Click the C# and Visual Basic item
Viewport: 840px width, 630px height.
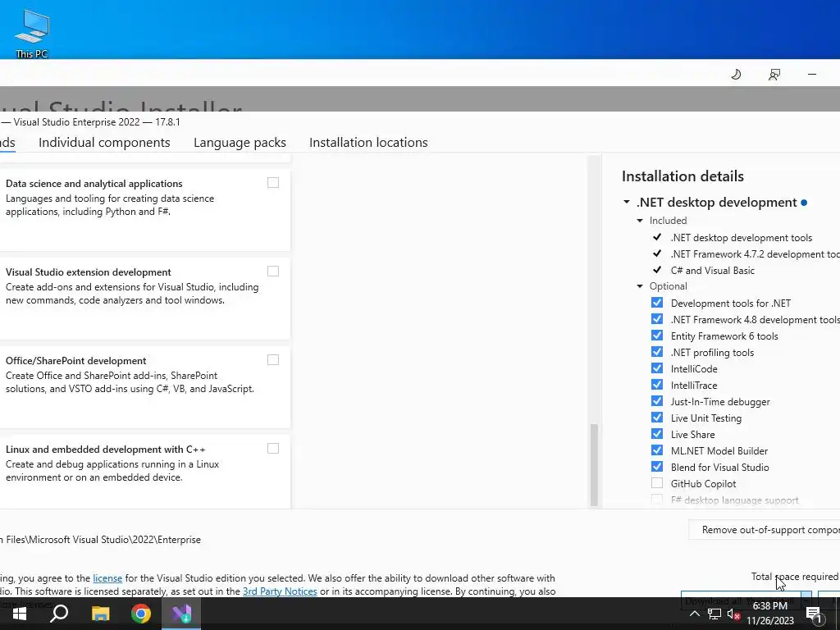pyautogui.click(x=713, y=271)
